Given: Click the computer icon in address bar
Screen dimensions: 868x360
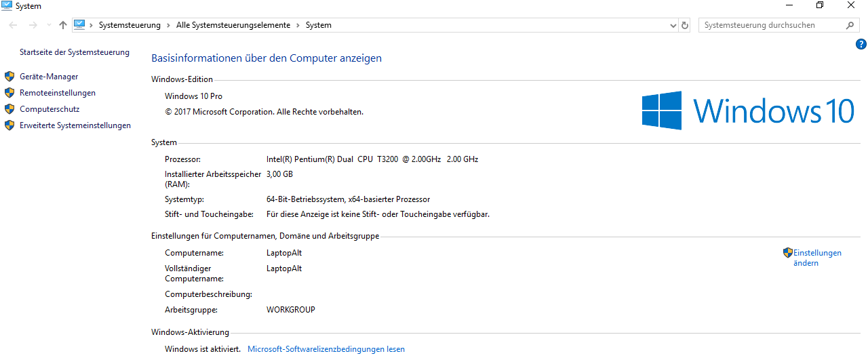Looking at the screenshot, I should pos(80,24).
